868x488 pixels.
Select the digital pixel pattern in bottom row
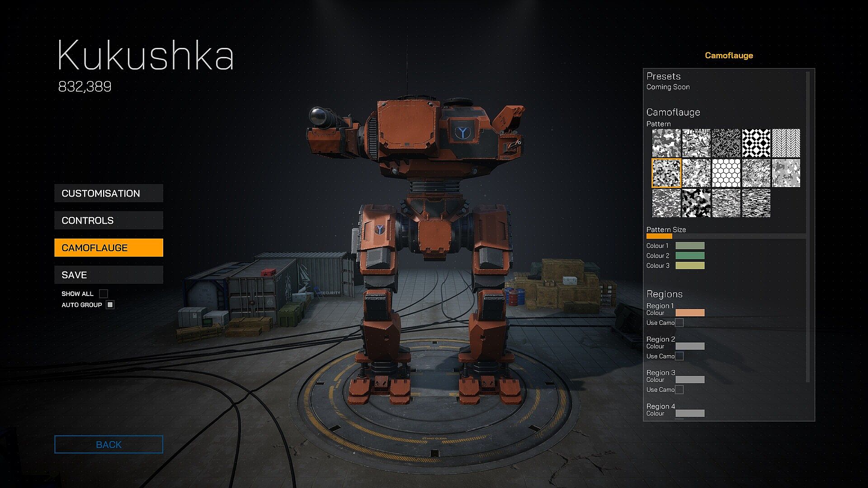[x=666, y=203]
